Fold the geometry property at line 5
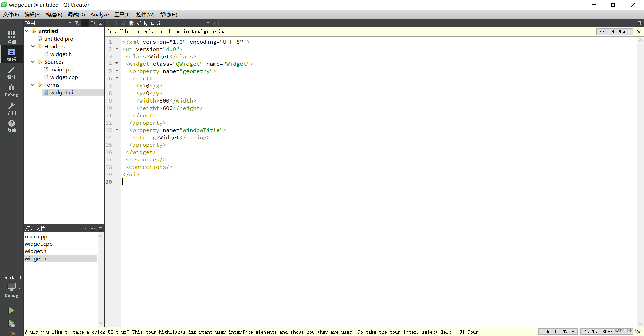Viewport: 644px width, 336px height. [117, 71]
